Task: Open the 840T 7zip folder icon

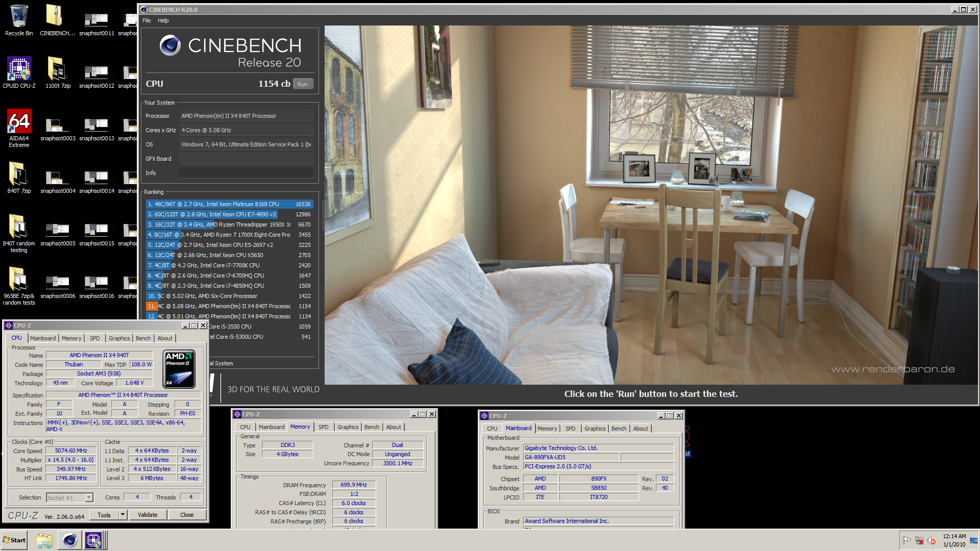Action: (x=19, y=178)
